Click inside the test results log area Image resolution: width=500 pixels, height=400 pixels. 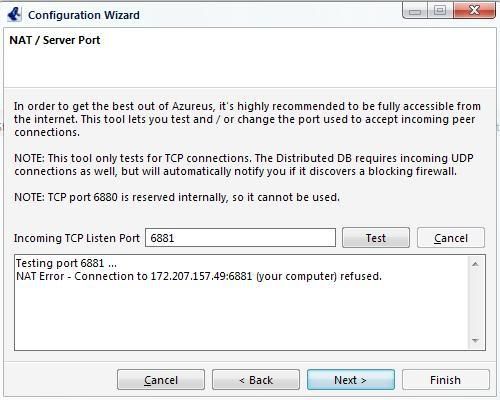[x=242, y=313]
